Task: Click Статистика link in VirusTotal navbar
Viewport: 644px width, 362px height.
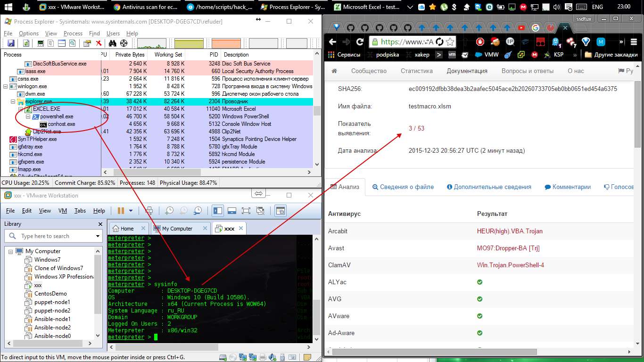Action: coord(417,71)
